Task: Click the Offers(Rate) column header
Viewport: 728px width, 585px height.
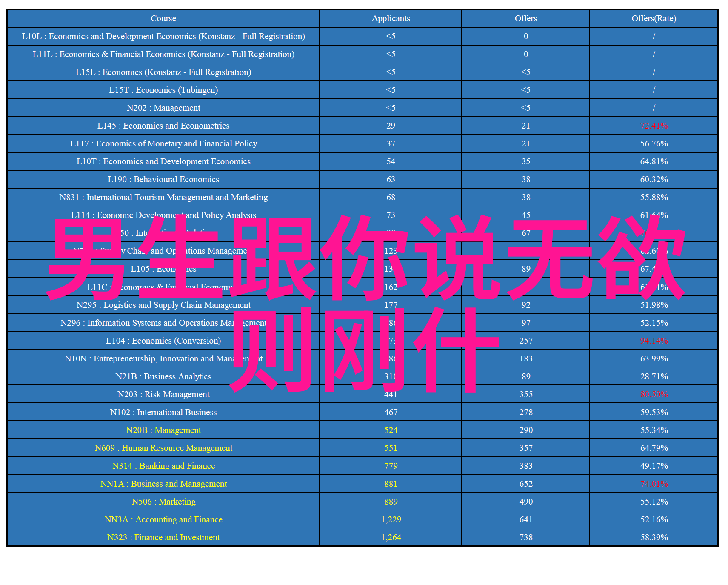Action: [x=654, y=18]
